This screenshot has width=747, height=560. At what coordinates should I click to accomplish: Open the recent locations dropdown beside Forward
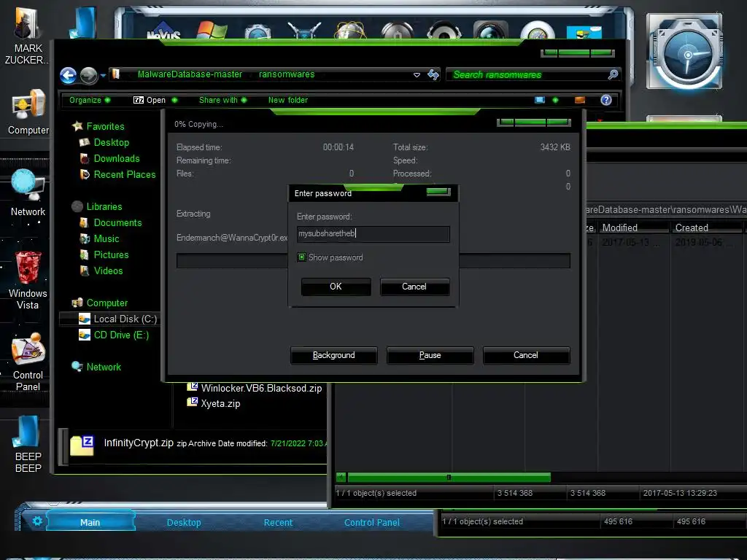pyautogui.click(x=103, y=75)
